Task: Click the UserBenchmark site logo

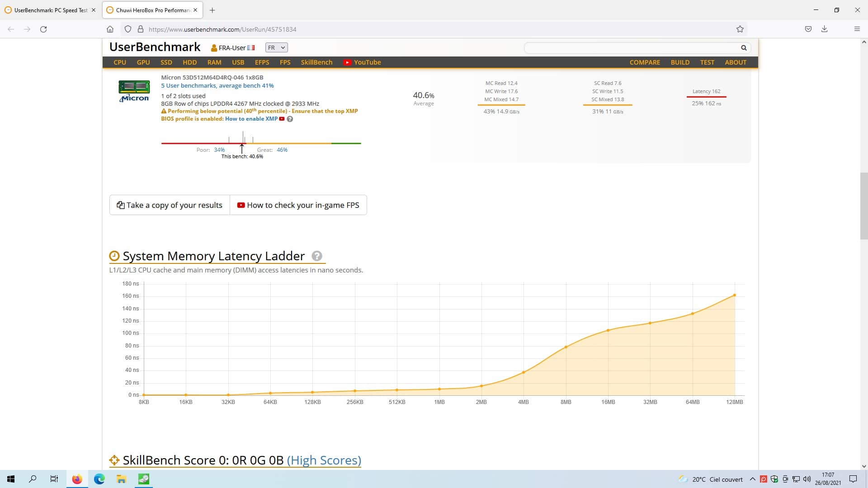Action: click(x=155, y=47)
